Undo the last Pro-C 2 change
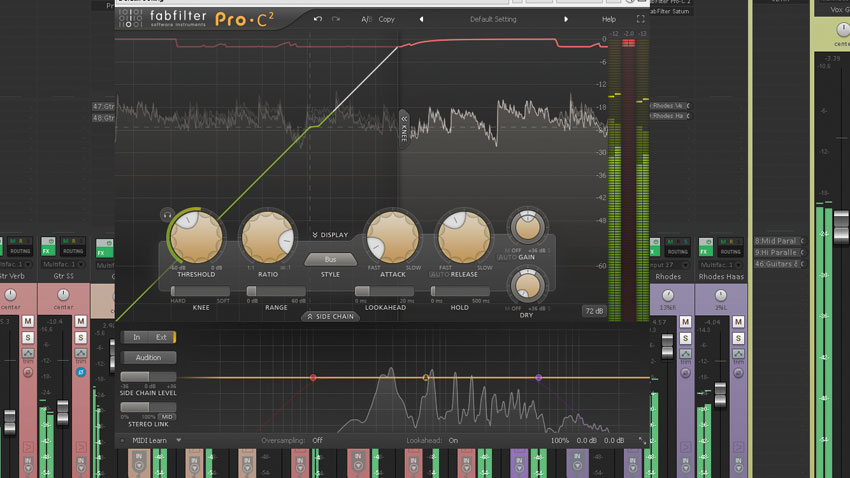This screenshot has width=850, height=478. click(x=318, y=19)
